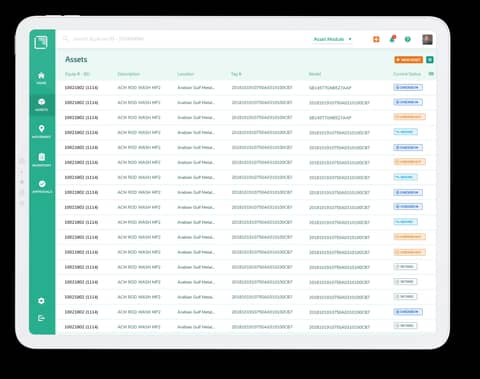The height and width of the screenshot is (379, 480).
Task: Open settings via the gear icon
Action: (x=41, y=301)
